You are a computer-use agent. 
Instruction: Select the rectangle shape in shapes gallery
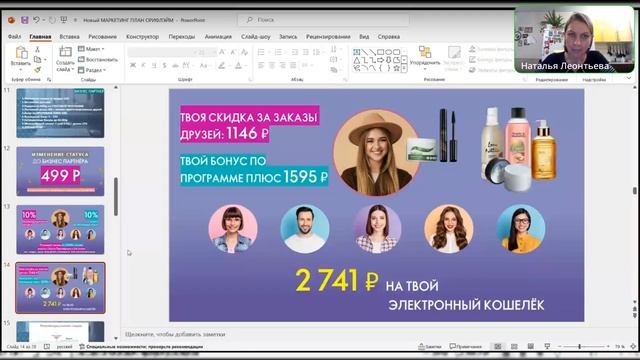[380, 52]
